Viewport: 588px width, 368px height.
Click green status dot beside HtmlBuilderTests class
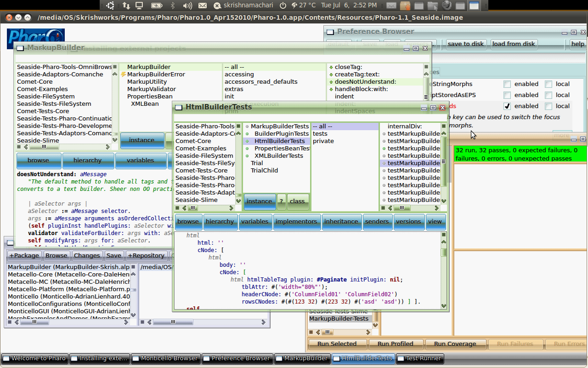pyautogui.click(x=247, y=141)
